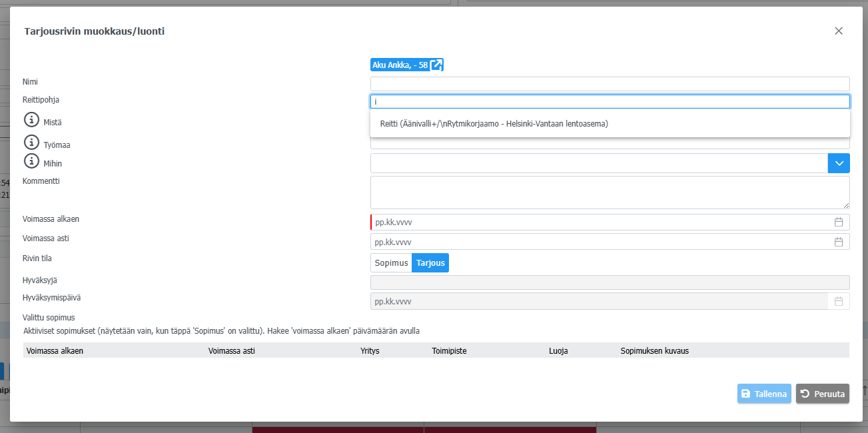Click the Reittipohja search combo box
The height and width of the screenshot is (433, 868).
pyautogui.click(x=610, y=102)
